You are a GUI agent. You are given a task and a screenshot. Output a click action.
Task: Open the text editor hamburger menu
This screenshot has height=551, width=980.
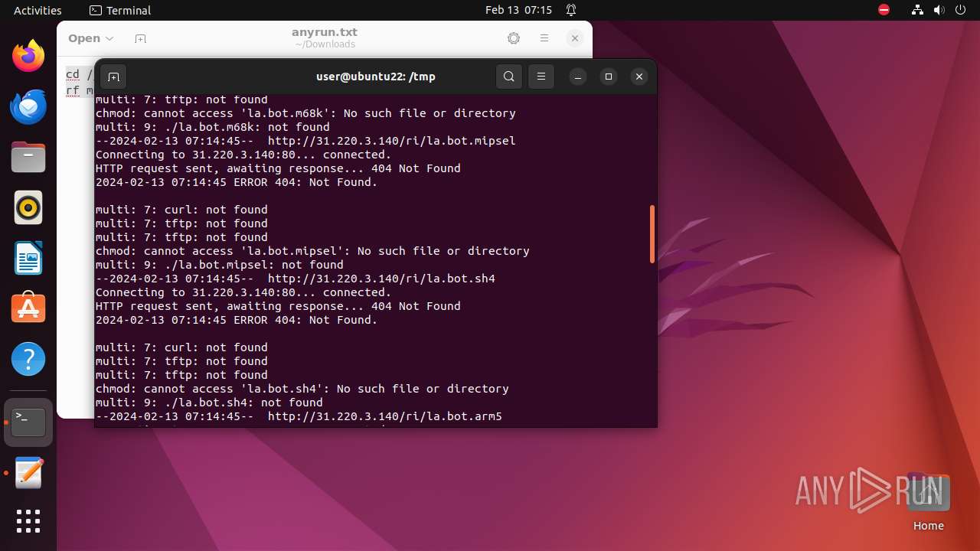click(544, 38)
